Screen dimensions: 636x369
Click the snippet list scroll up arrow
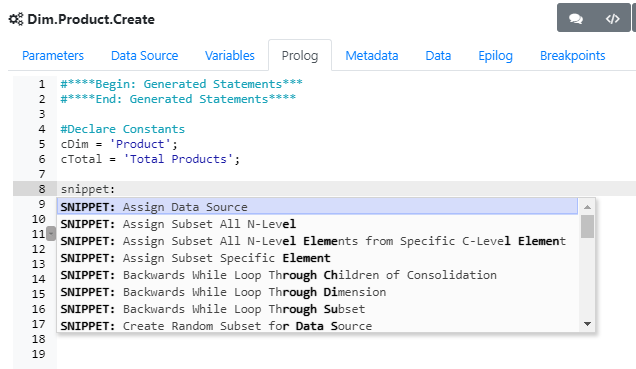[x=587, y=207]
